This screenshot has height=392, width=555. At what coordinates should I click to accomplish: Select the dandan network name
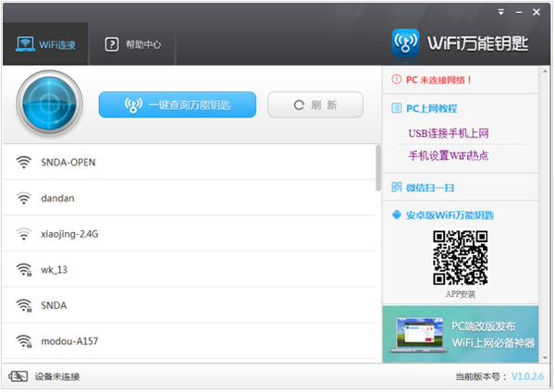(57, 198)
